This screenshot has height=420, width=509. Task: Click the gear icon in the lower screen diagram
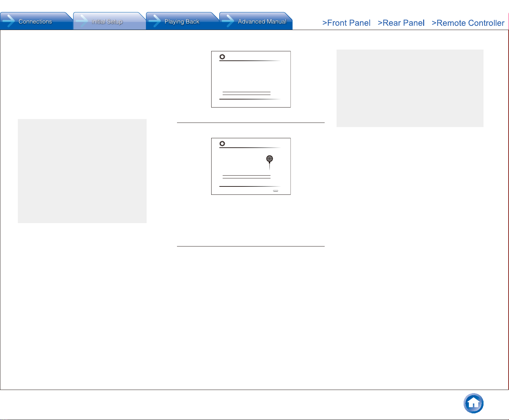click(222, 143)
